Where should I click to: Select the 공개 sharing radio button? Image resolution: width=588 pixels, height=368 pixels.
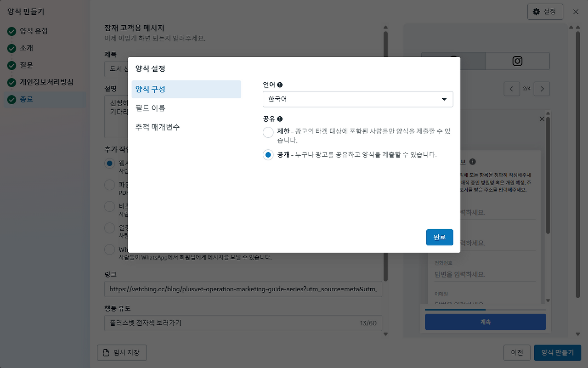click(268, 155)
